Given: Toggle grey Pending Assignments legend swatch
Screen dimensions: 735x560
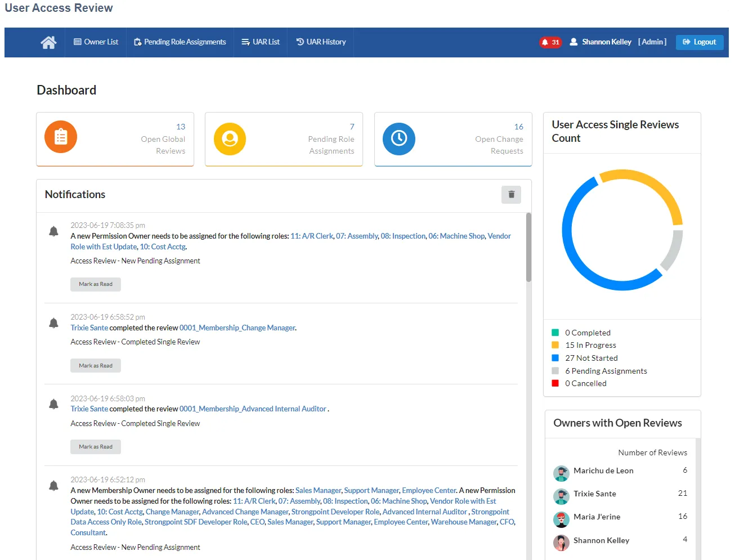Looking at the screenshot, I should click(555, 371).
